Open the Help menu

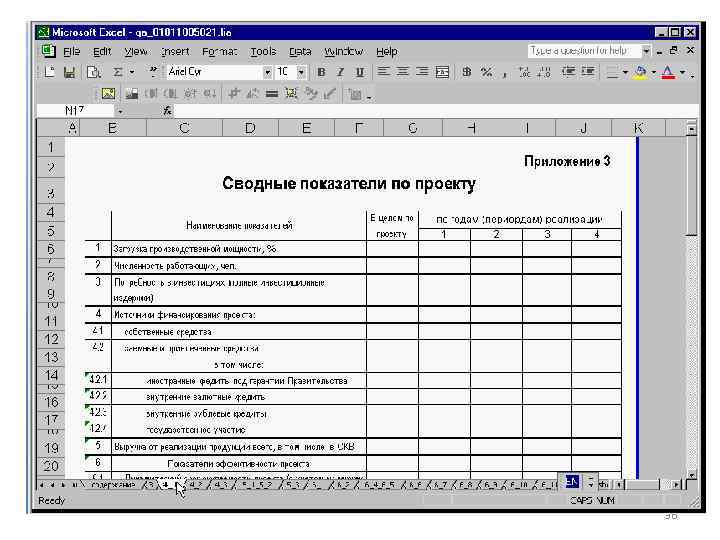point(387,51)
